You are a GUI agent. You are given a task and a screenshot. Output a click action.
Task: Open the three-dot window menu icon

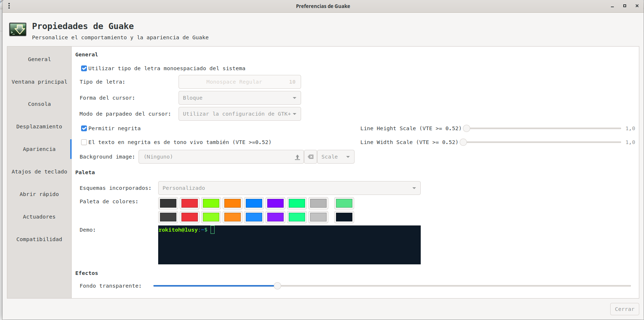coord(9,6)
